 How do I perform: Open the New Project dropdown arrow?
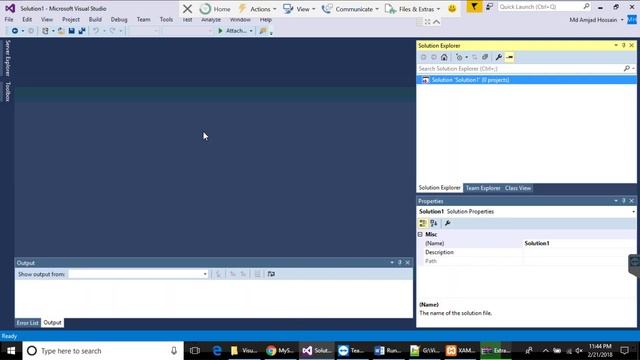(x=53, y=31)
